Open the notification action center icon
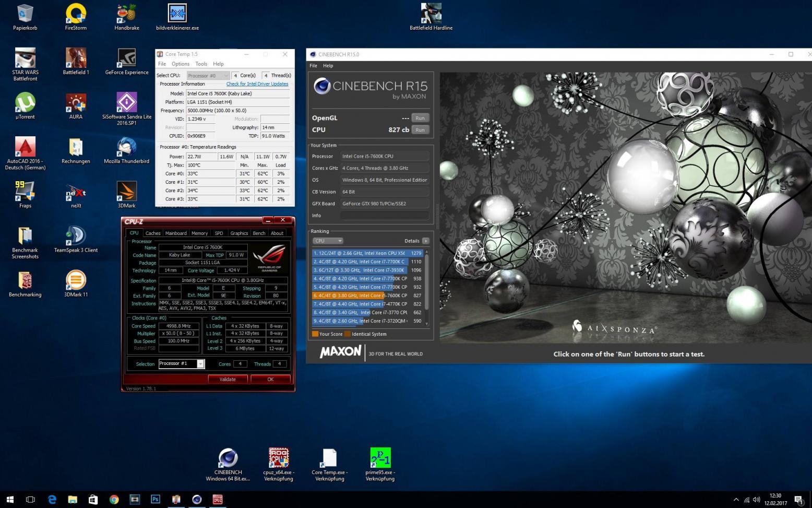 [798, 499]
